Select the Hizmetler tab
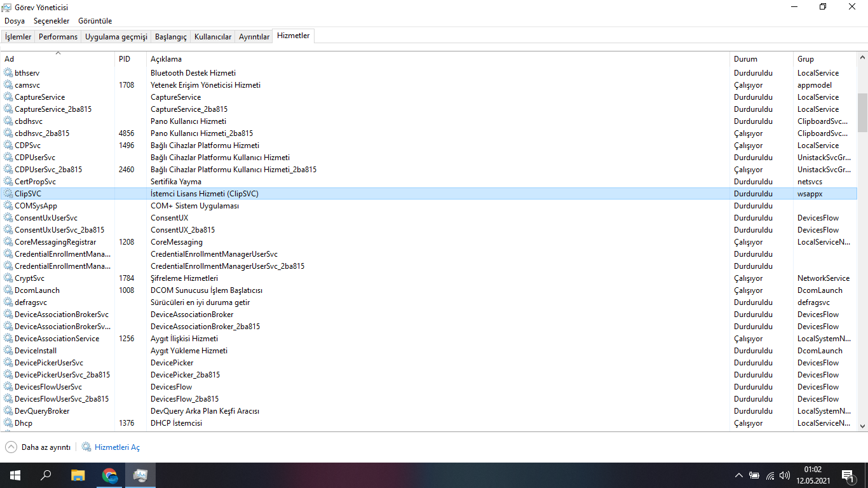Viewport: 868px width, 488px height. pyautogui.click(x=294, y=36)
